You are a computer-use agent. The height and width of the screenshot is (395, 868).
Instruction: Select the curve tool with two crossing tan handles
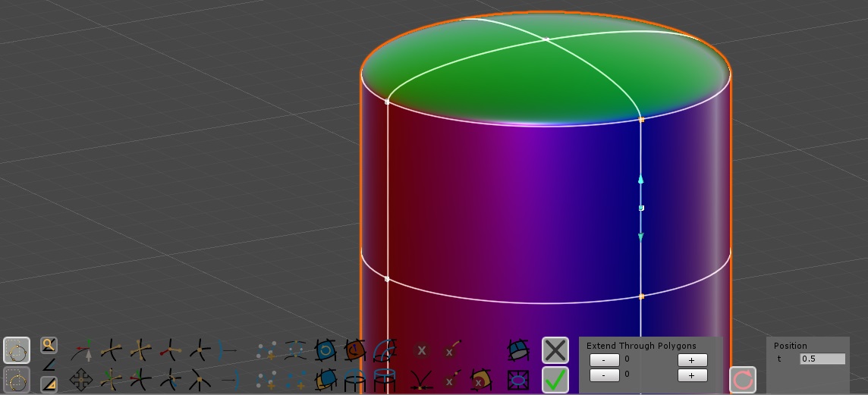tap(140, 350)
